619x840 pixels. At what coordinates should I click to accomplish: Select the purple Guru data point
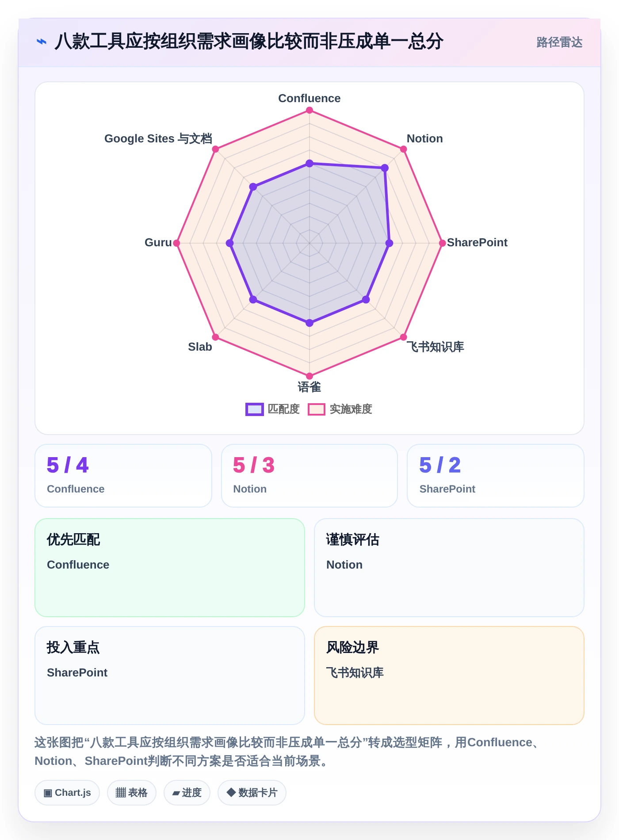[x=229, y=243]
